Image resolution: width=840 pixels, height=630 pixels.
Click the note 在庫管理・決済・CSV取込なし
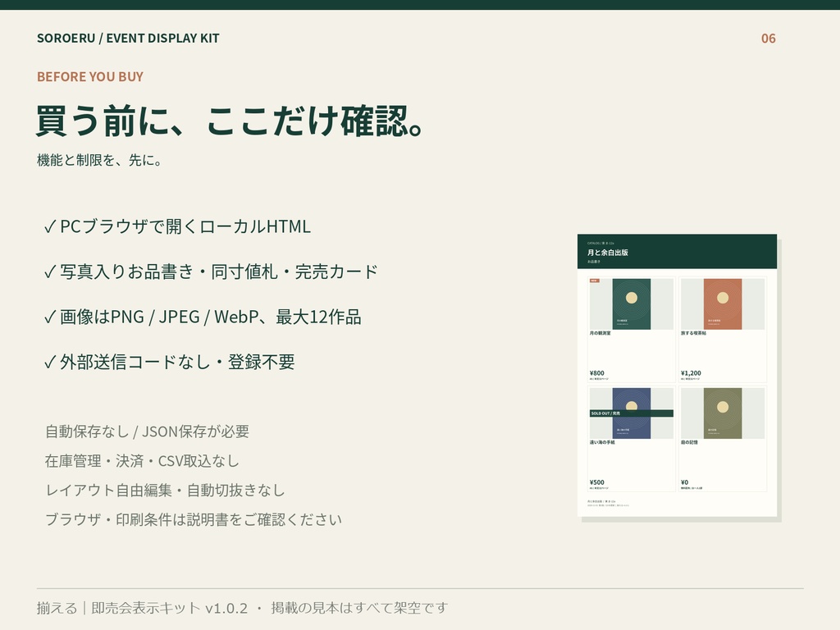tap(142, 461)
